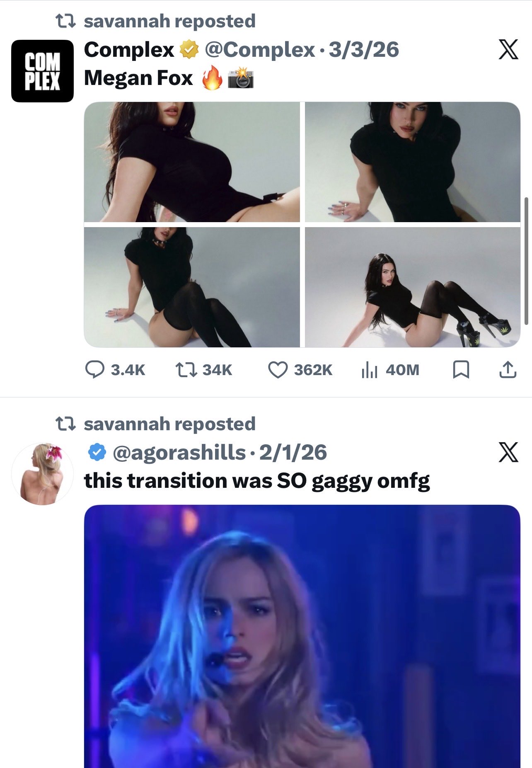Tap the X logo on agorashills post
The height and width of the screenshot is (768, 532).
pos(508,452)
